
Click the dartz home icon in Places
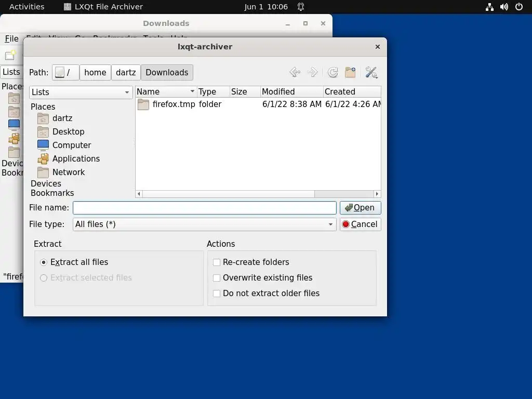43,118
